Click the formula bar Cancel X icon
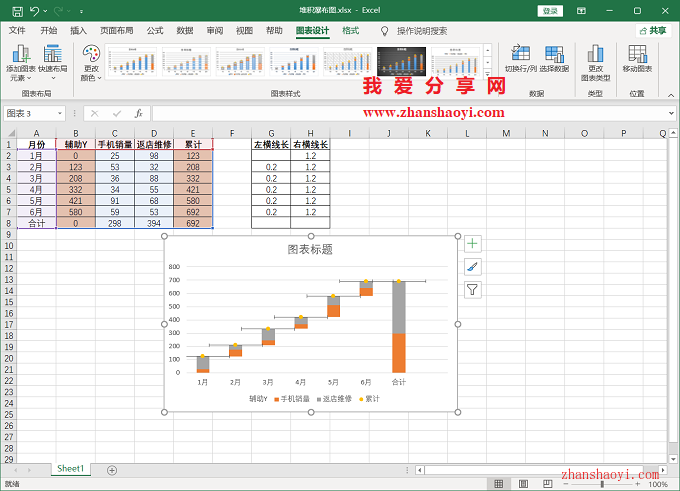The width and height of the screenshot is (680, 491). click(95, 114)
